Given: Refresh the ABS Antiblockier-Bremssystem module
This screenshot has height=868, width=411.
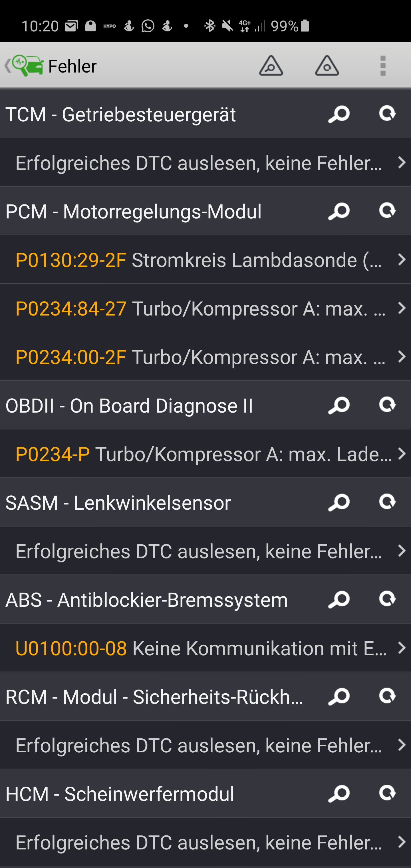Looking at the screenshot, I should pyautogui.click(x=387, y=599).
